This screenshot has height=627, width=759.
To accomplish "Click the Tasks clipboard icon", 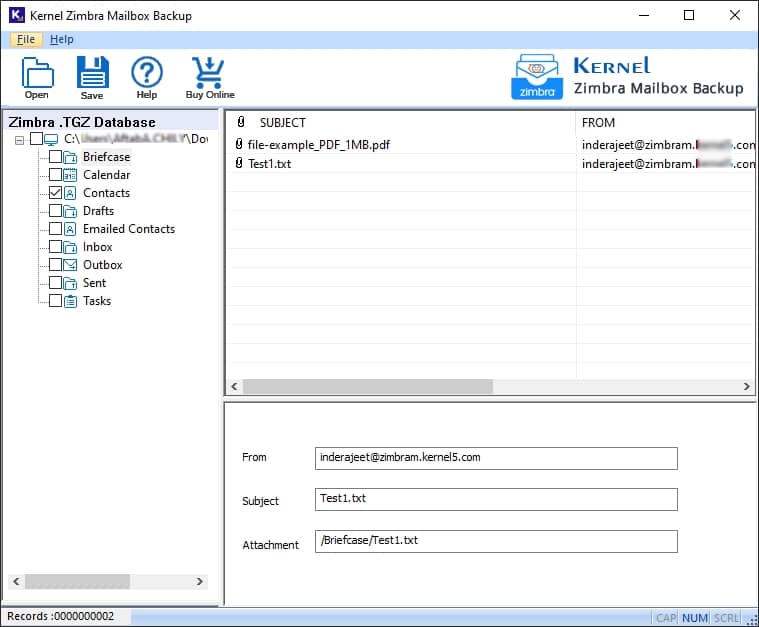I will 70,301.
